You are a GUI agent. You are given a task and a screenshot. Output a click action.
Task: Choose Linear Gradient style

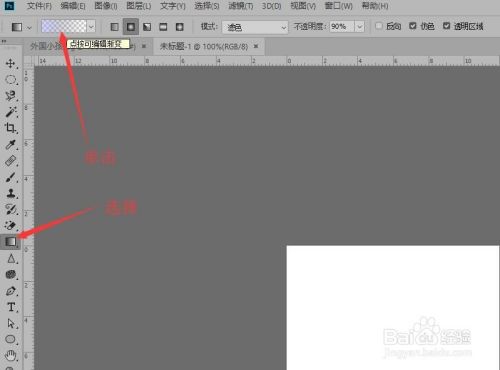point(114,27)
